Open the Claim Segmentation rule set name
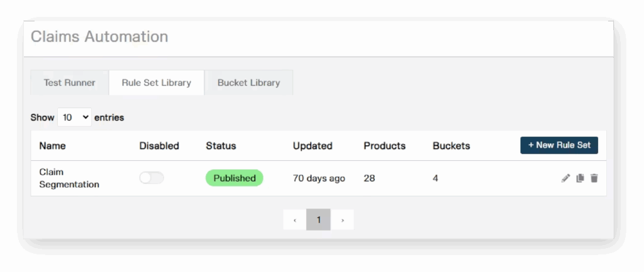 coord(69,178)
